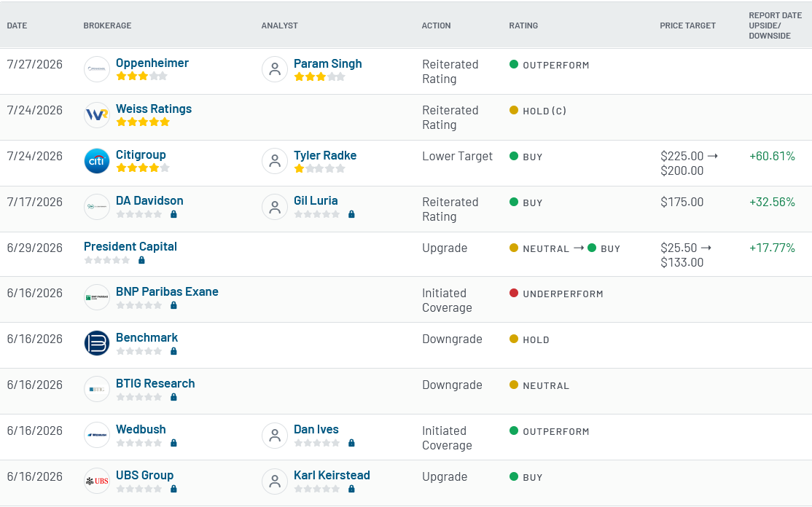The width and height of the screenshot is (812, 507).
Task: Click the 7/27/2026 date cell
Action: (35, 64)
